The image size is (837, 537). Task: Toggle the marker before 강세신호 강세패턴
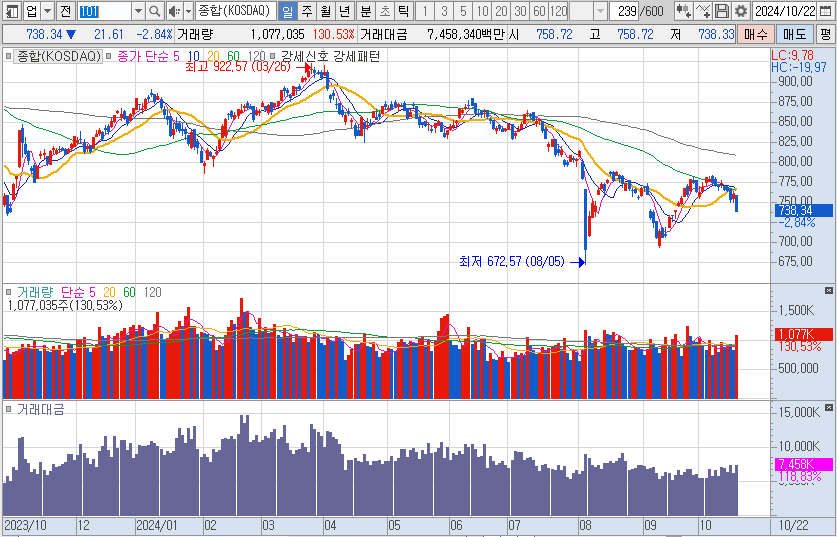pos(273,56)
